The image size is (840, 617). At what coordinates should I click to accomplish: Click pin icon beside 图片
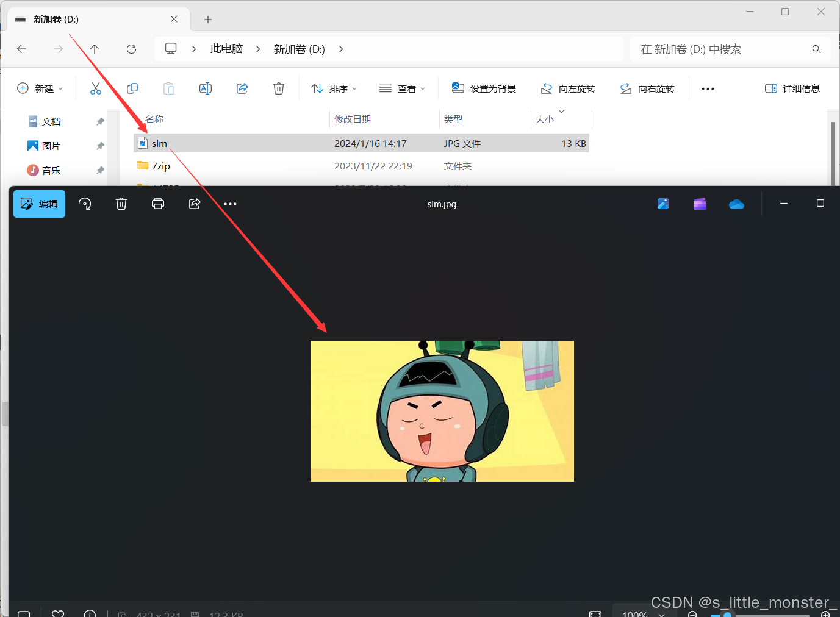pos(100,146)
